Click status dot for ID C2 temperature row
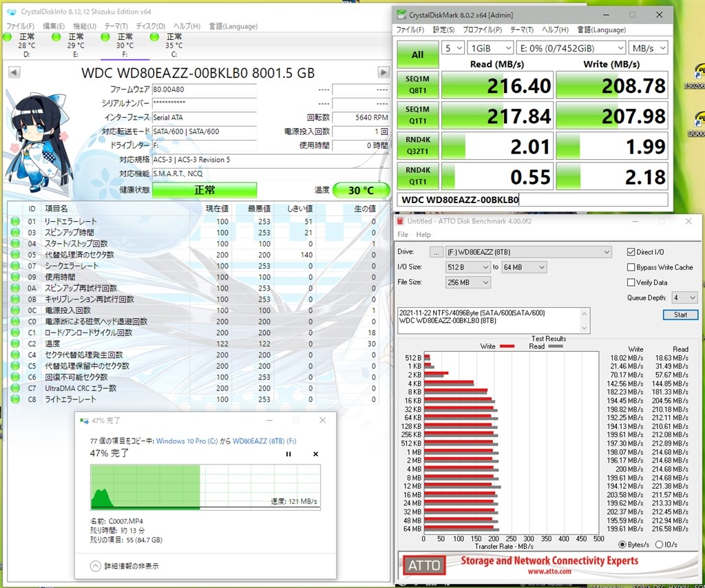705x588 pixels. 15,344
